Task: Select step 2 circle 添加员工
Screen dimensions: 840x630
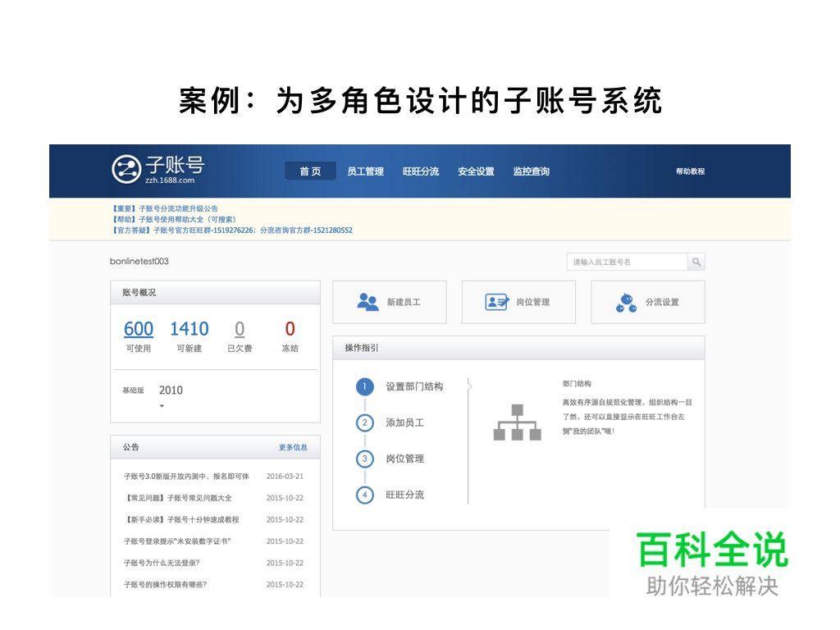Action: pyautogui.click(x=365, y=422)
